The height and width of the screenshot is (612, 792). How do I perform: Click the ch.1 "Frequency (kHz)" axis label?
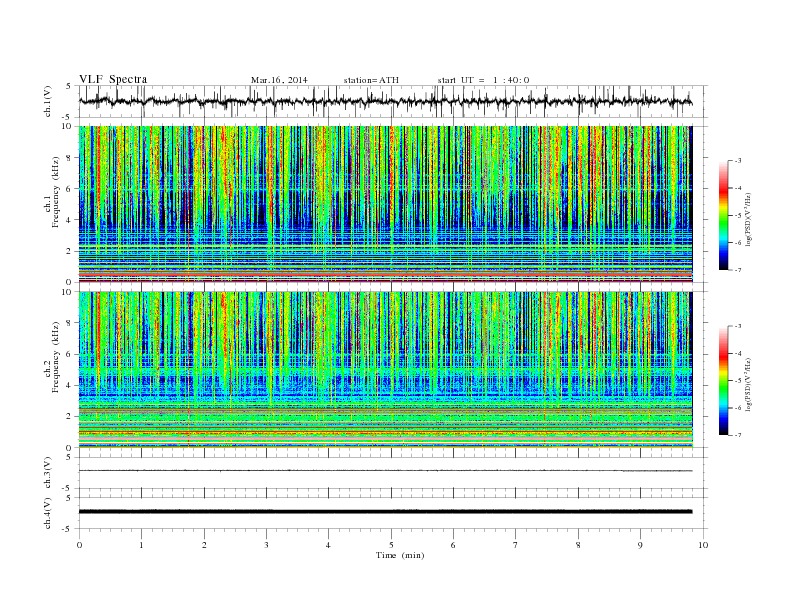[55, 192]
